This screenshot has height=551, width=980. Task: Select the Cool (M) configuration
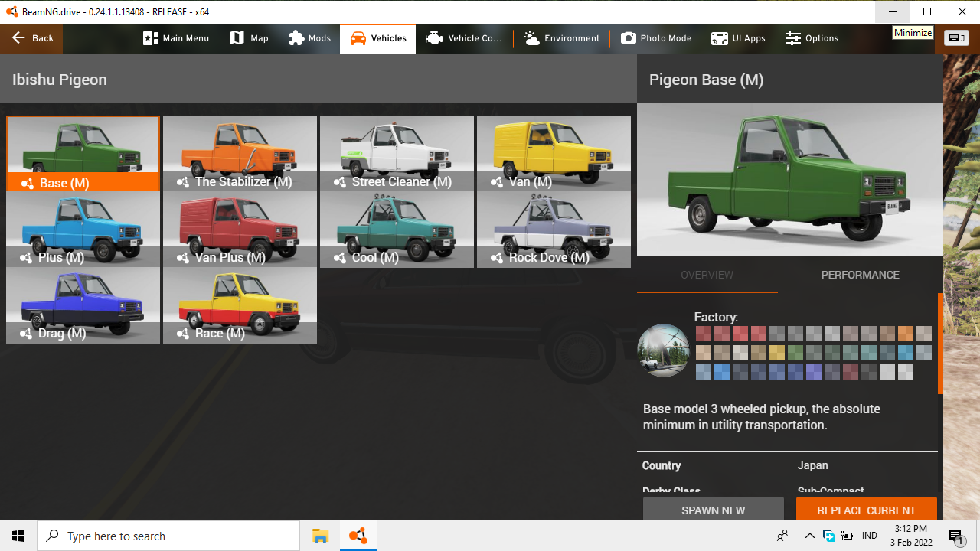click(x=397, y=229)
